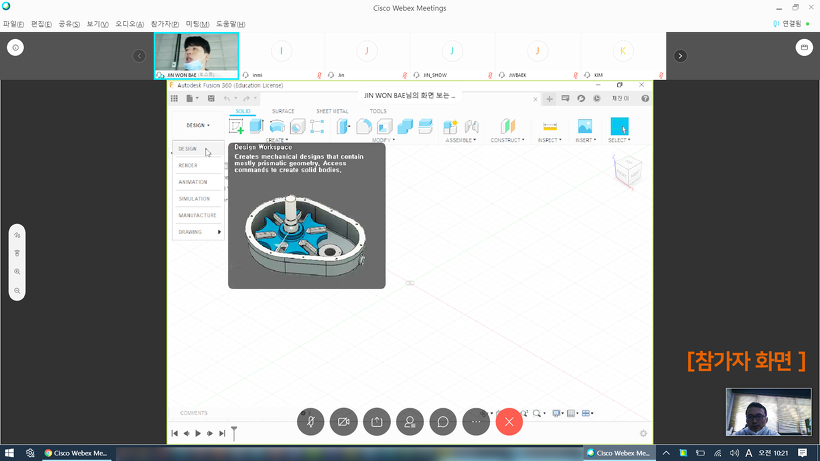
Task: Select the Press Pull tool
Action: click(343, 126)
